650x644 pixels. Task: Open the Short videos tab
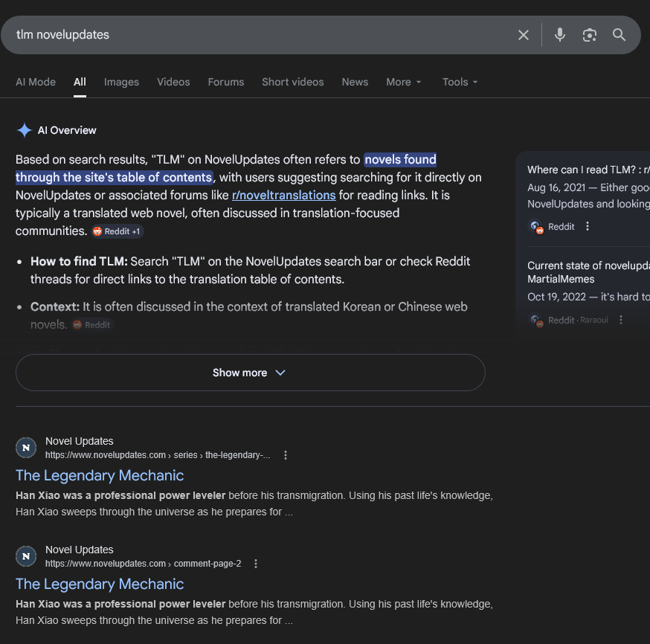[x=293, y=82]
